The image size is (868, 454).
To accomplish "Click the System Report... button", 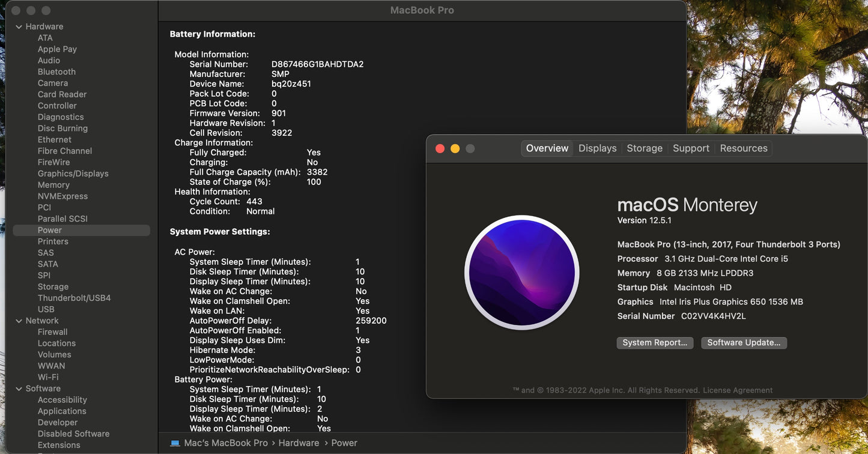I will pos(655,343).
